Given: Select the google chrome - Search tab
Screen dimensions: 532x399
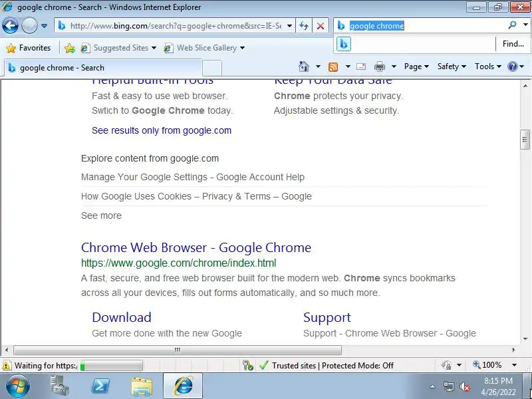Looking at the screenshot, I should point(103,68).
